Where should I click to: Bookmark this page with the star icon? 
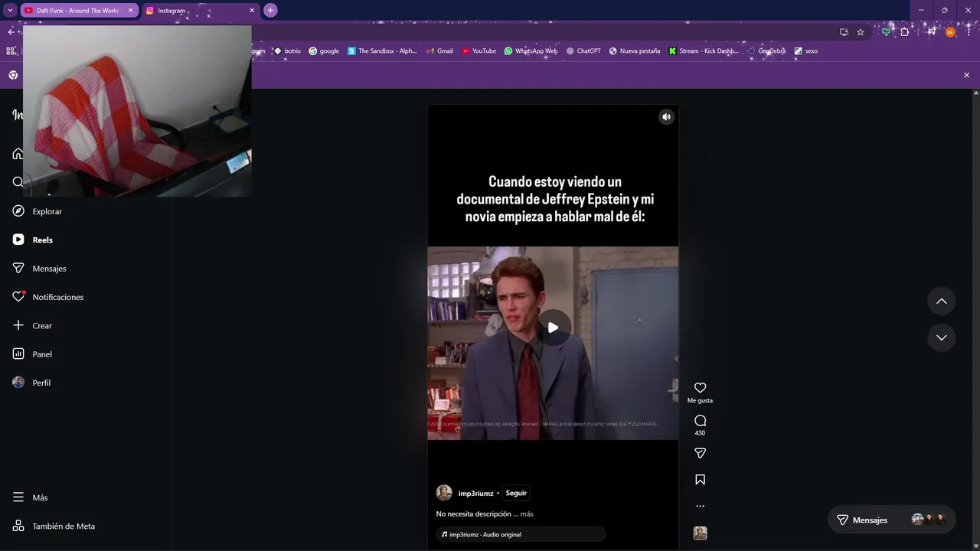click(x=861, y=32)
